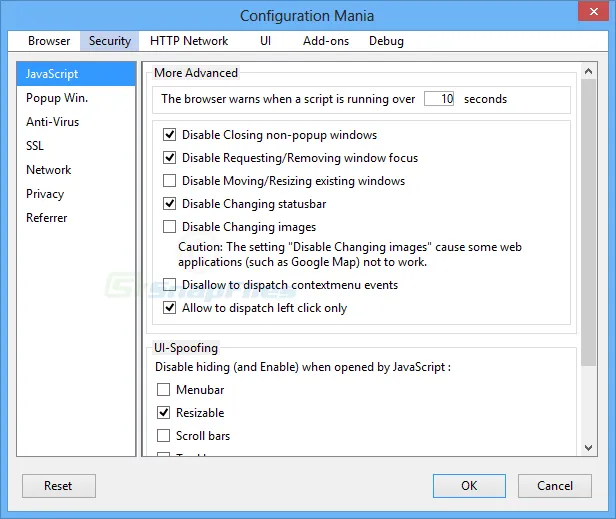
Task: Open the Debug tab
Action: 386,41
